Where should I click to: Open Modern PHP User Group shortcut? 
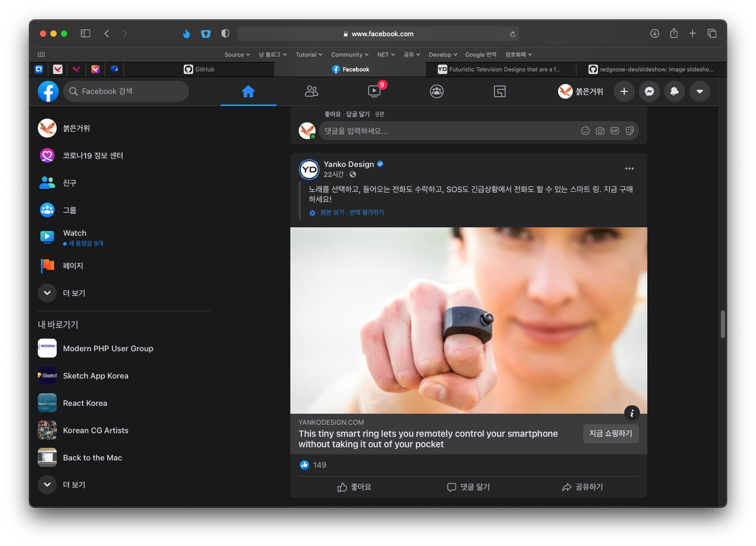(124, 348)
